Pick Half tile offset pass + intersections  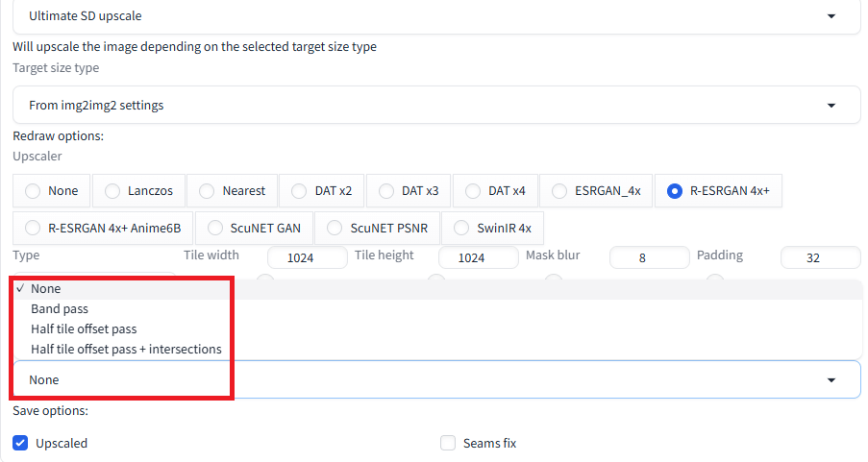(126, 349)
